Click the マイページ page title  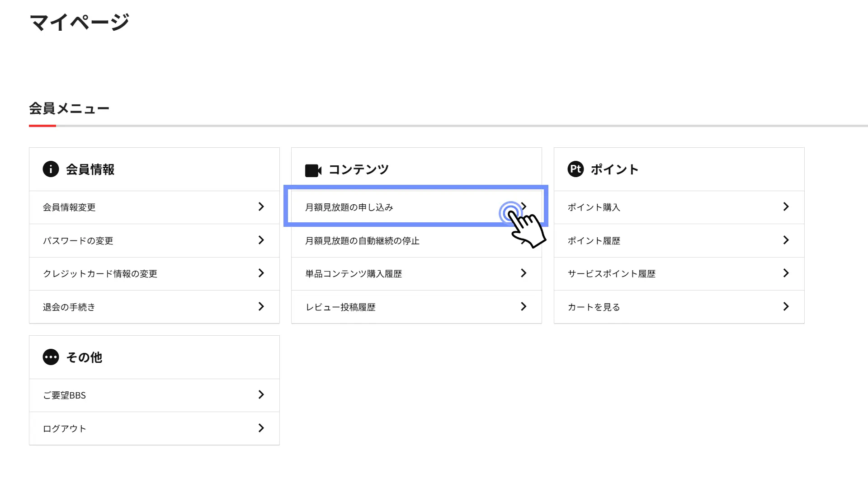80,22
